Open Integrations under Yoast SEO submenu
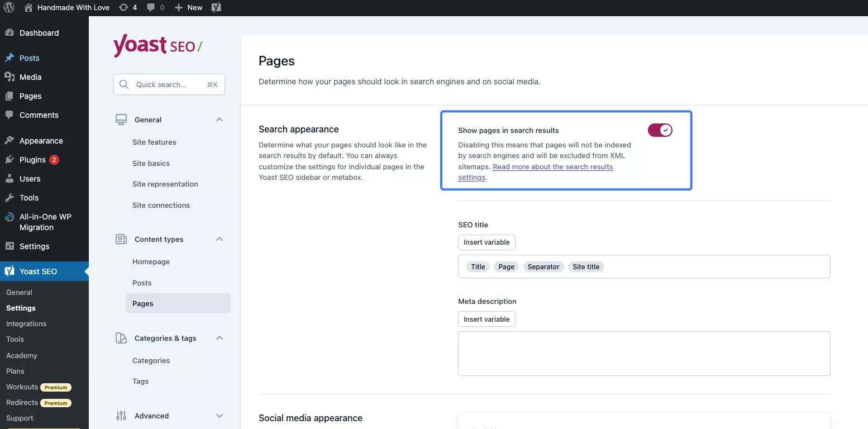Image resolution: width=868 pixels, height=429 pixels. point(26,323)
